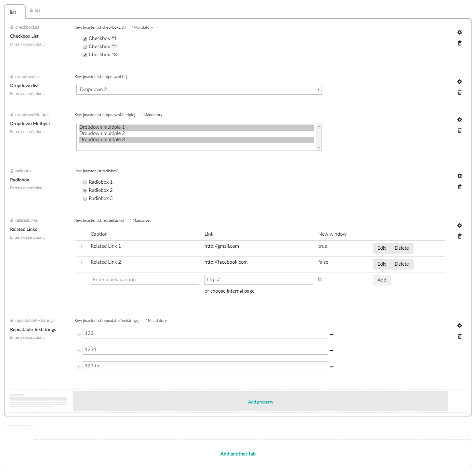Delete the Dropdown list property via trash icon
Screen dimensions: 476x475
pos(459,93)
